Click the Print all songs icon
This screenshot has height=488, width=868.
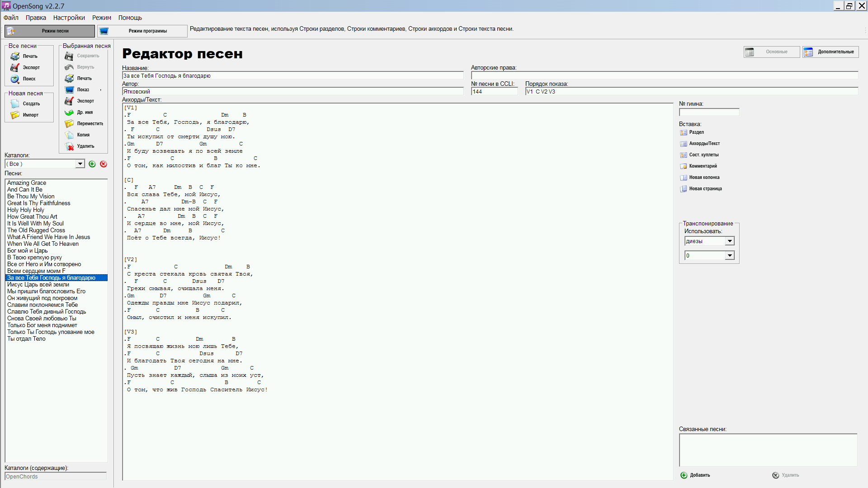click(x=15, y=56)
